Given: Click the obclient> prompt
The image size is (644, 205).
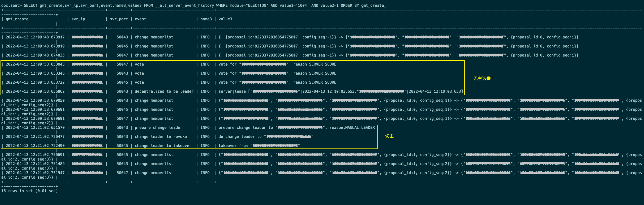Looking at the screenshot, I should pos(11,6).
